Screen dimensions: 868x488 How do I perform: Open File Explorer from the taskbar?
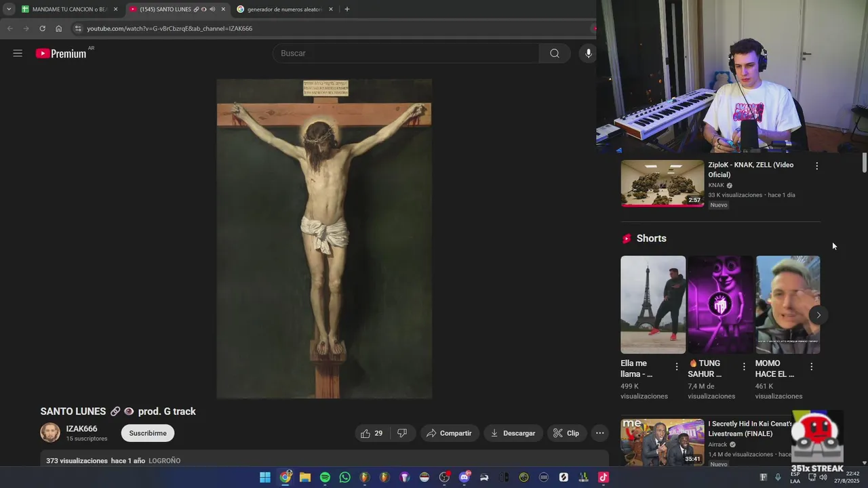pos(305,477)
